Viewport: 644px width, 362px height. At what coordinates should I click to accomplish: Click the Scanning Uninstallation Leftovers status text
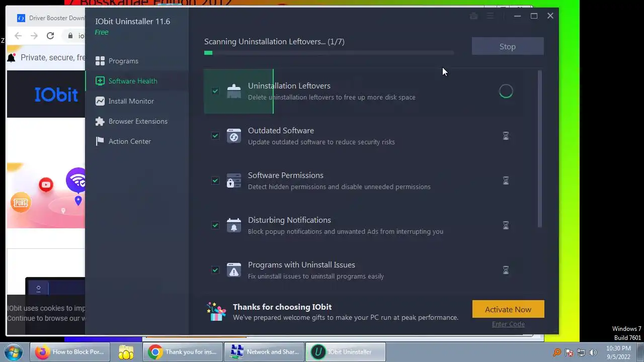274,42
